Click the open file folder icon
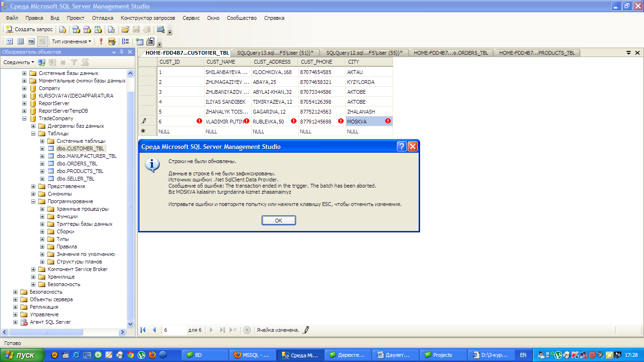 coord(124,29)
